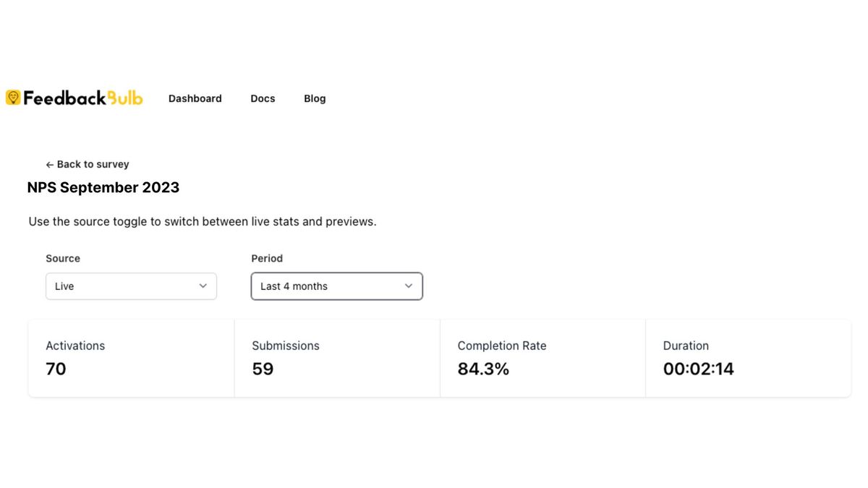Click the 84.3% completion rate value

click(483, 369)
